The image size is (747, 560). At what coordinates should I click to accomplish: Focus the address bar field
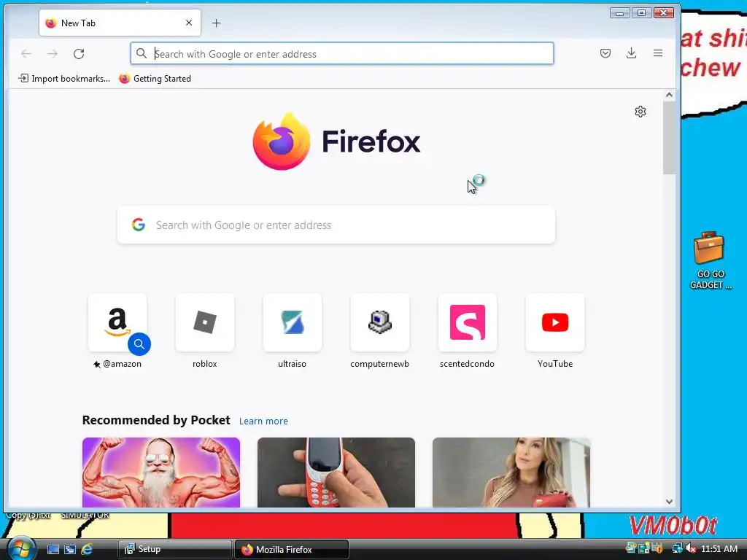pos(342,54)
